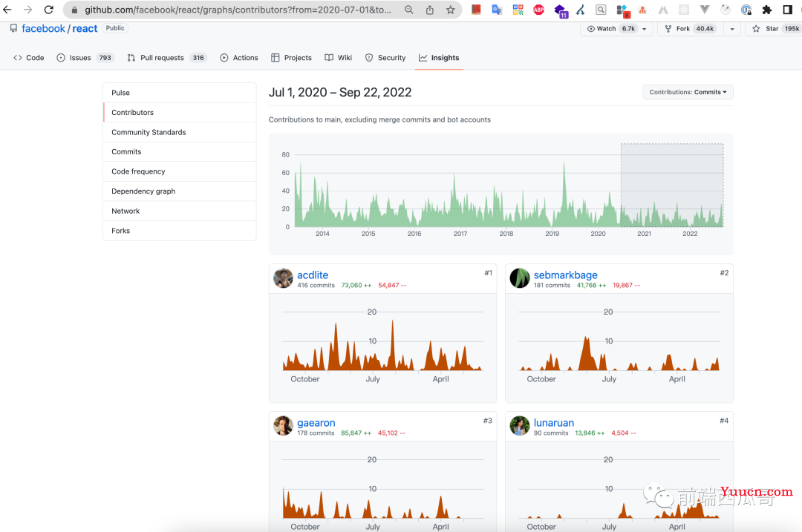Viewport: 802px width, 532px height.
Task: Open acdlite's profile link
Action: click(x=313, y=275)
